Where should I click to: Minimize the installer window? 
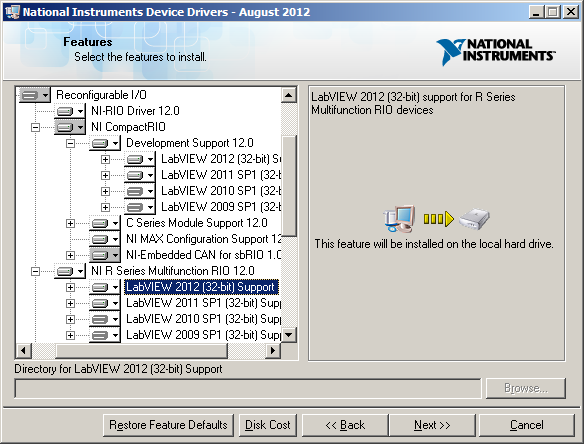pos(536,12)
